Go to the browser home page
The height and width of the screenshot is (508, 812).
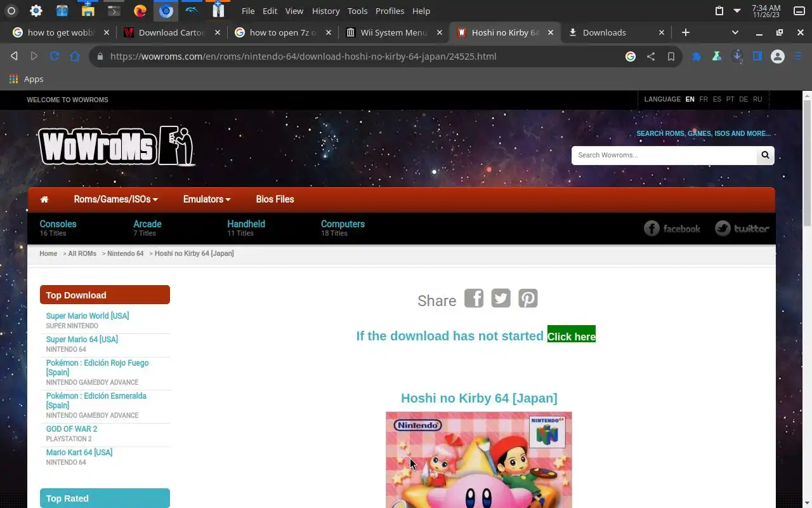(75, 57)
